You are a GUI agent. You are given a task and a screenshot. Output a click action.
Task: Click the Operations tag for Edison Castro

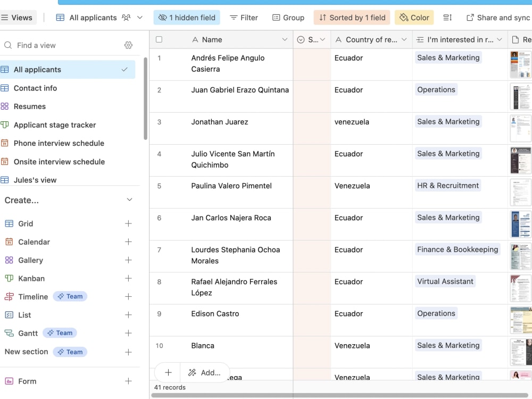tap(436, 313)
